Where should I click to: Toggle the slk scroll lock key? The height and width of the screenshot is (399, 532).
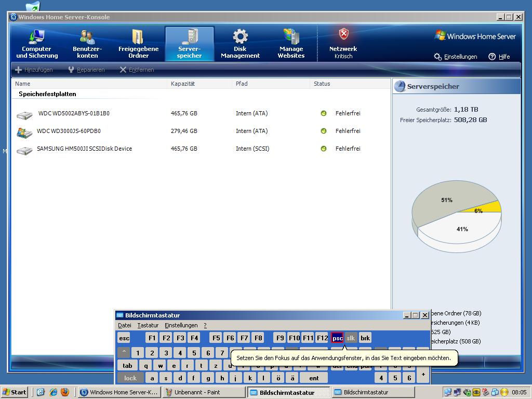(351, 338)
